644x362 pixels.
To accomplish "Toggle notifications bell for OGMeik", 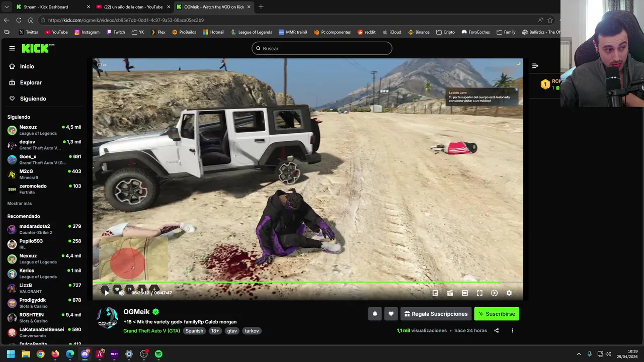I will click(x=375, y=314).
